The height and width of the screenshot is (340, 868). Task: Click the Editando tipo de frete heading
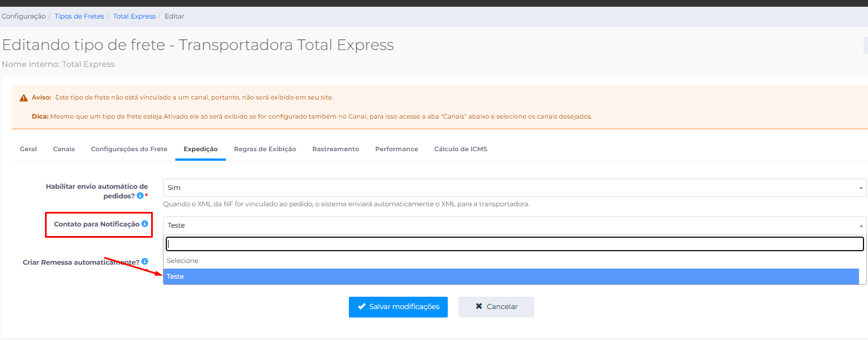(x=198, y=45)
